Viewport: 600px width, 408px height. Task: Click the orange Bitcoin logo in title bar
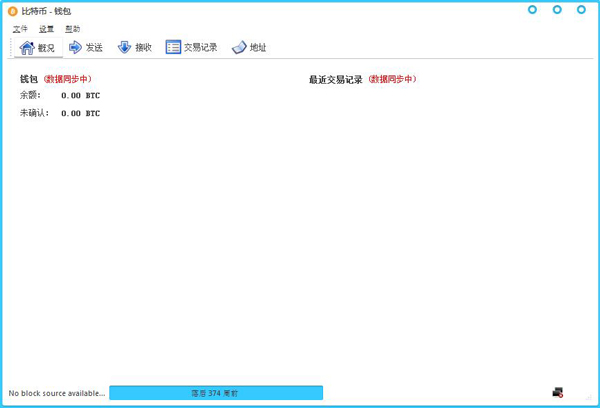(13, 11)
